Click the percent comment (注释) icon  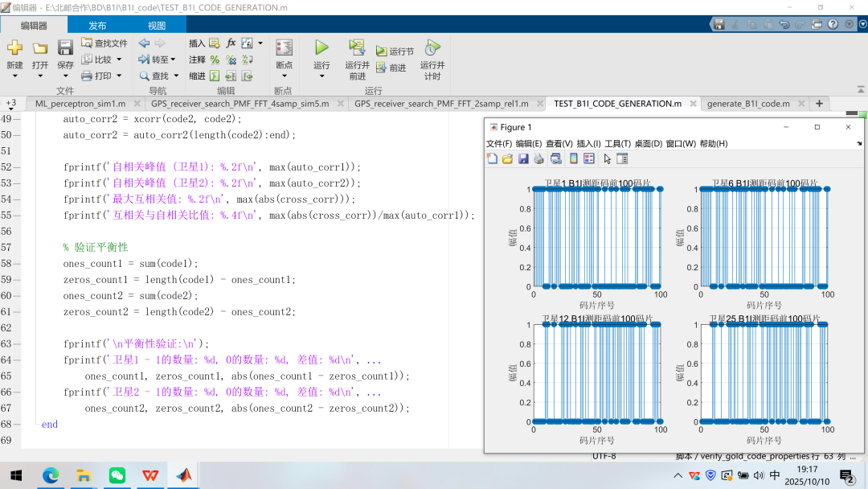(215, 60)
